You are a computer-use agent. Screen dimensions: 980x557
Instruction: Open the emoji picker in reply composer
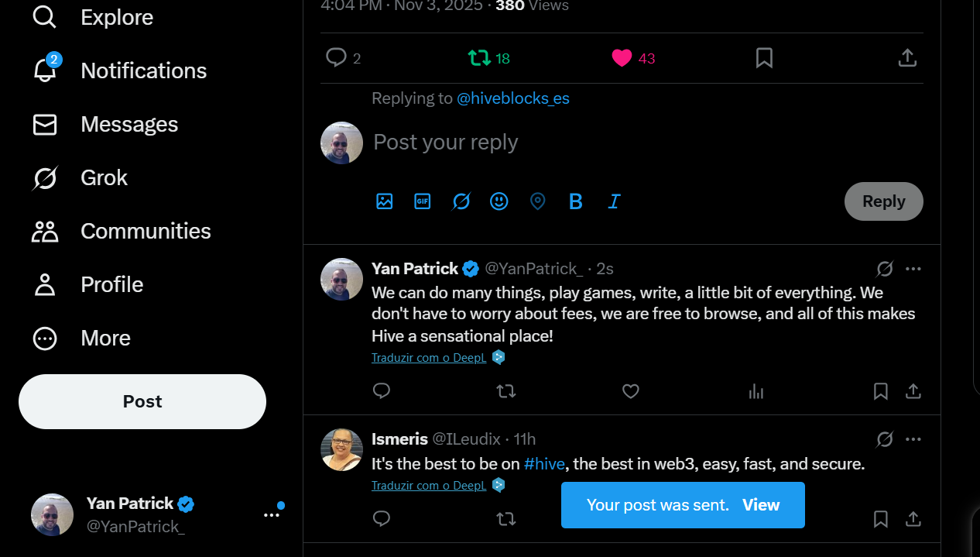pyautogui.click(x=499, y=201)
